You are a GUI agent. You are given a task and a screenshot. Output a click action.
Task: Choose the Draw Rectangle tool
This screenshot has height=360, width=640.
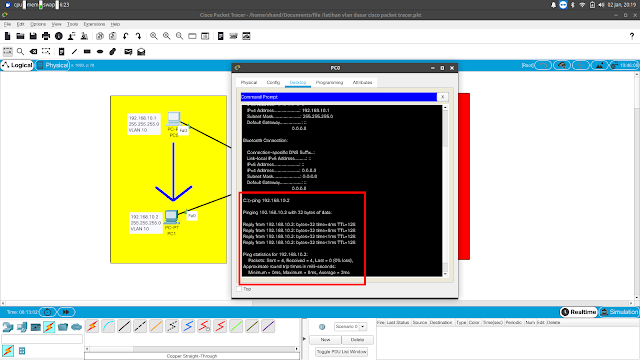pyautogui.click(x=87, y=51)
